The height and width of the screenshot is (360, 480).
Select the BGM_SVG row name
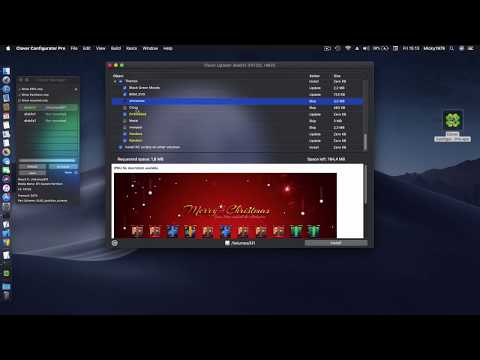pyautogui.click(x=137, y=94)
